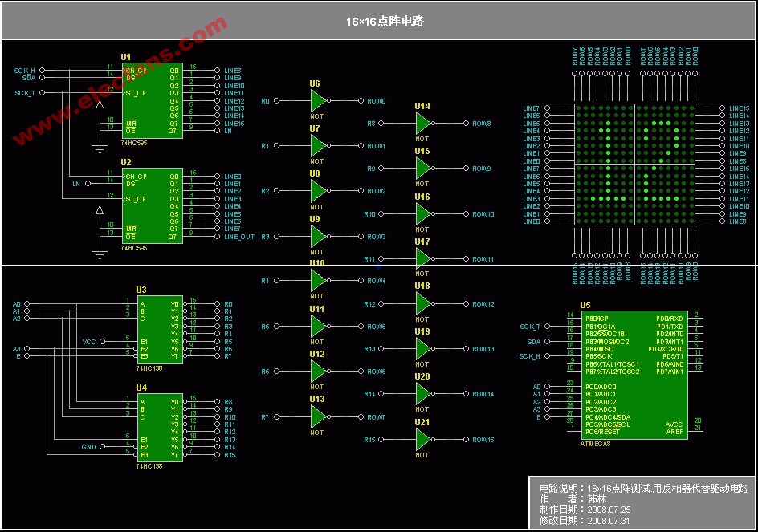This screenshot has height=532, width=758.
Task: Click the ground symbol below U1
Action: pos(99,149)
